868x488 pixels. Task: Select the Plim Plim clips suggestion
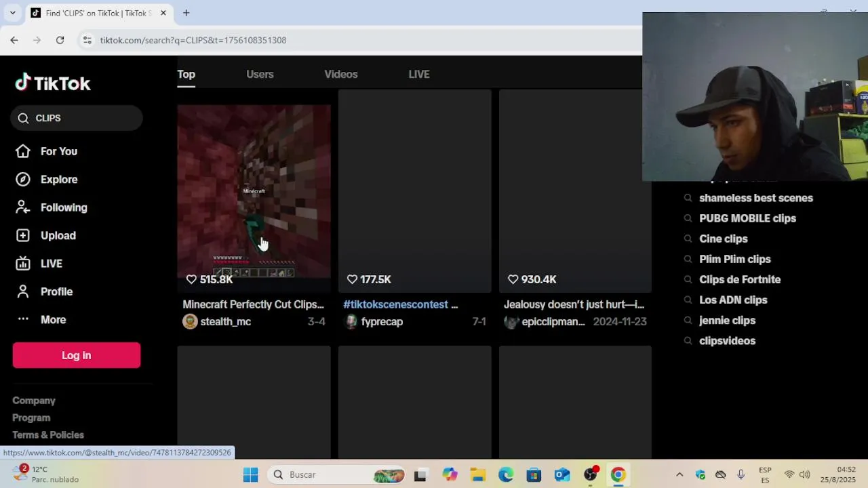click(x=735, y=259)
